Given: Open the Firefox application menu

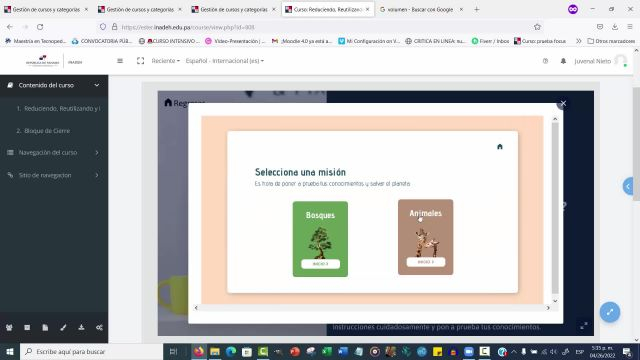Looking at the screenshot, I should (x=630, y=27).
